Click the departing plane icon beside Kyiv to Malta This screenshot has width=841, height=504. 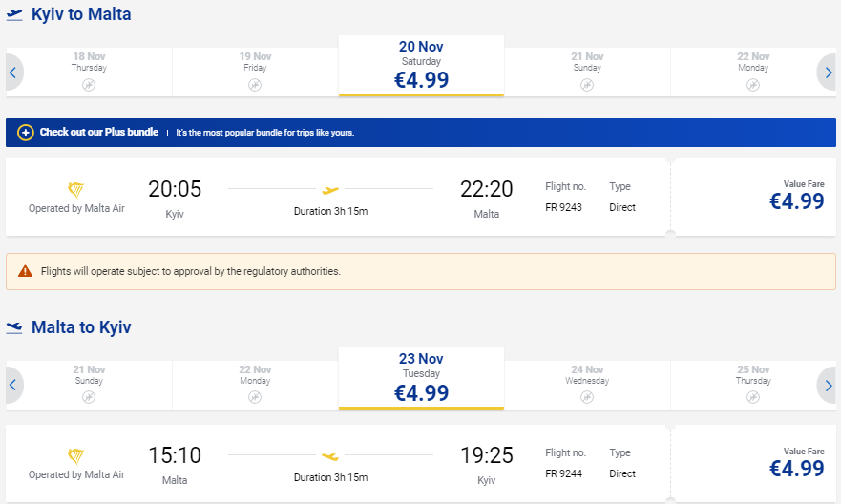point(14,14)
